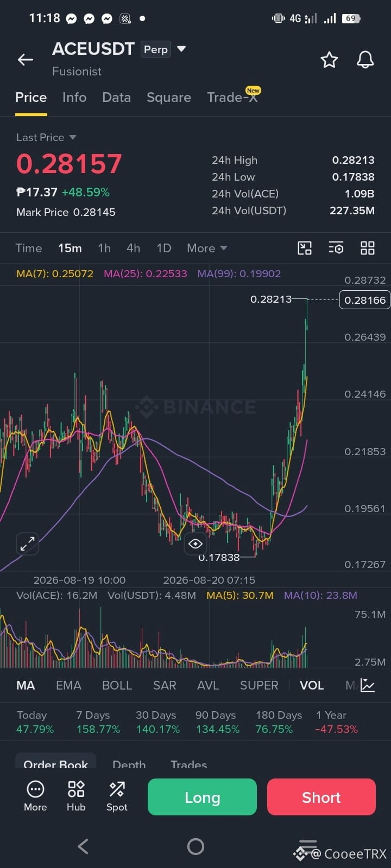Open the Trade-X tab
Screen dimensions: 391x868
coord(232,97)
